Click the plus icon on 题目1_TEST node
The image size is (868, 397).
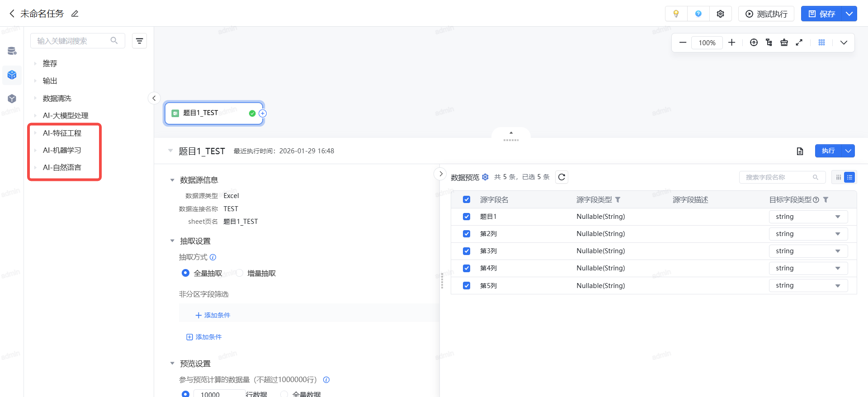tap(263, 113)
